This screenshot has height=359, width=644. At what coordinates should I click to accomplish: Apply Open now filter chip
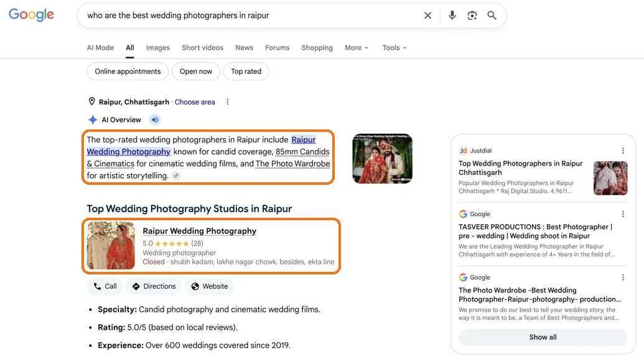[196, 72]
